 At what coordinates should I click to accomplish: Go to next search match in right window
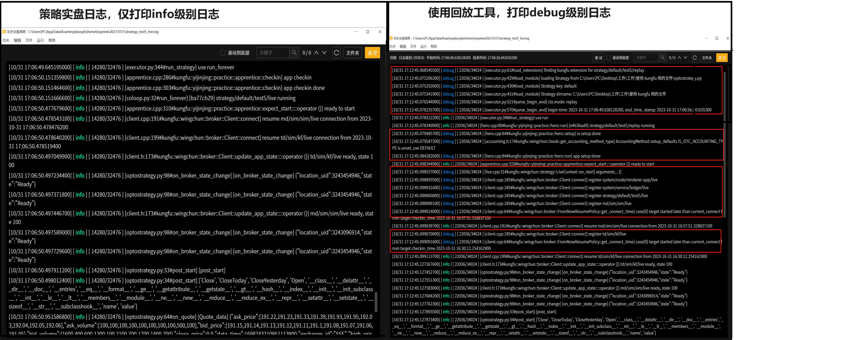[x=685, y=58]
